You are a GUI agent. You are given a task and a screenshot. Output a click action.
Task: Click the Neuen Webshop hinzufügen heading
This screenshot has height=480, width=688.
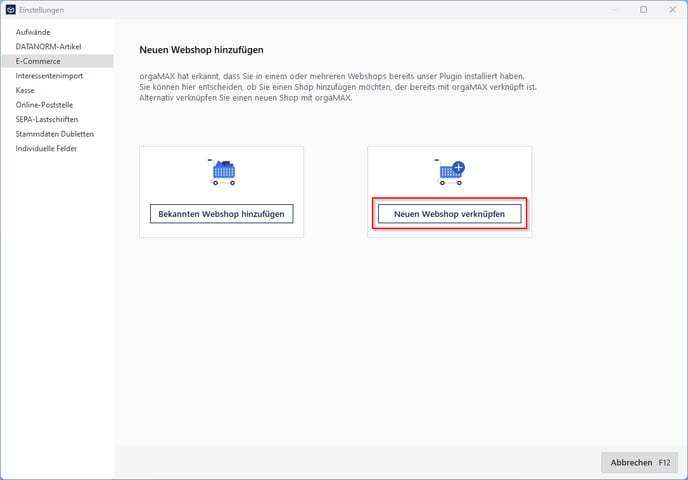click(201, 49)
